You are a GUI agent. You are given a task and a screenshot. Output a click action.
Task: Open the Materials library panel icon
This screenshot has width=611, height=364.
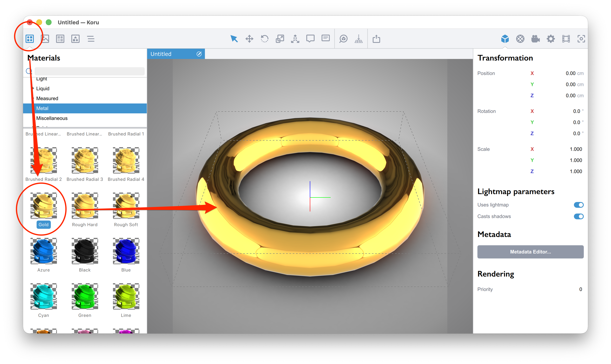30,39
